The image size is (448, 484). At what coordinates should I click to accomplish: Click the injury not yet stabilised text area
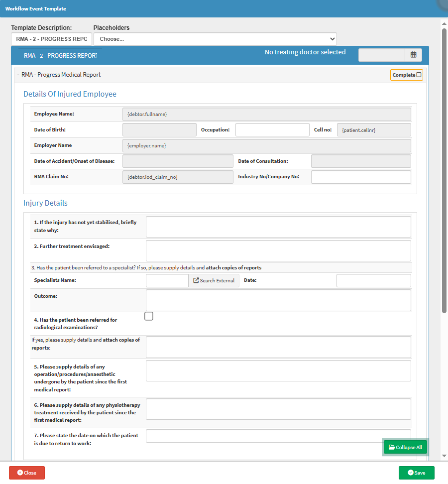point(278,227)
